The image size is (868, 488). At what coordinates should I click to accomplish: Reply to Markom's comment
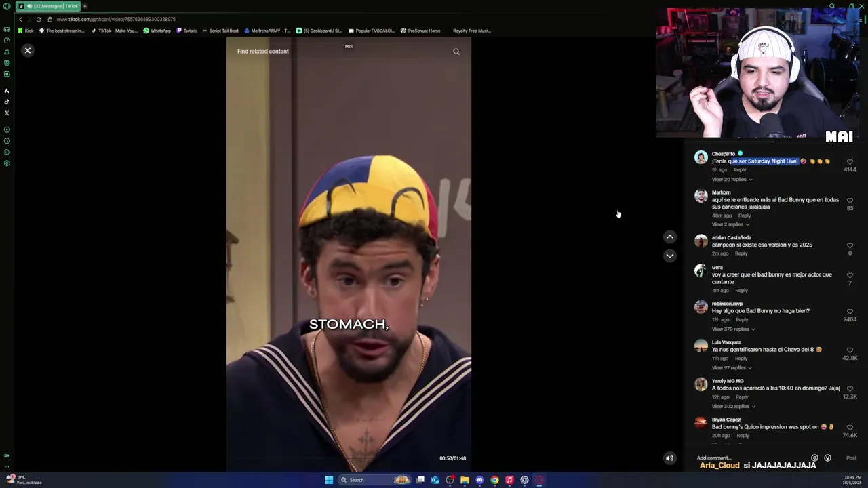click(745, 216)
